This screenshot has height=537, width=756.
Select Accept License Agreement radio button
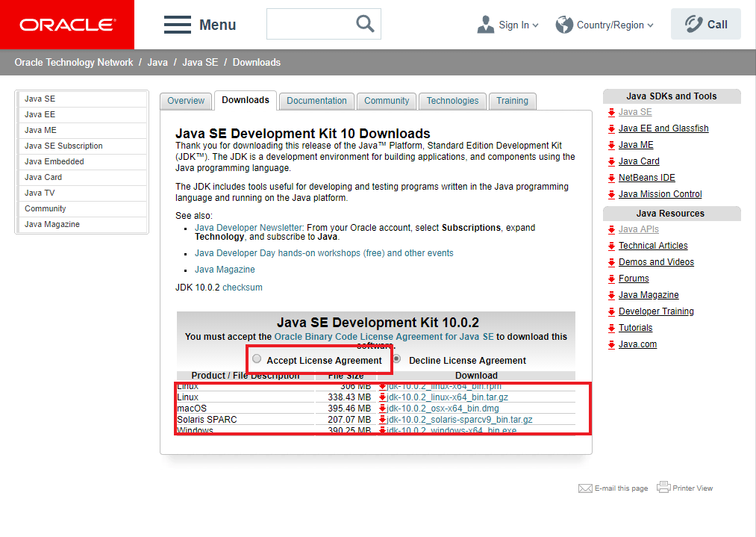point(257,358)
